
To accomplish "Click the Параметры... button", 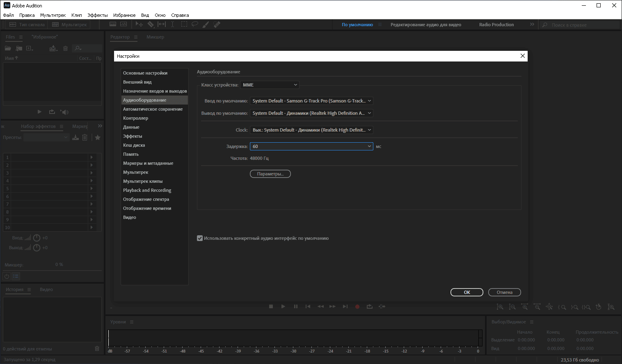I will [x=270, y=174].
